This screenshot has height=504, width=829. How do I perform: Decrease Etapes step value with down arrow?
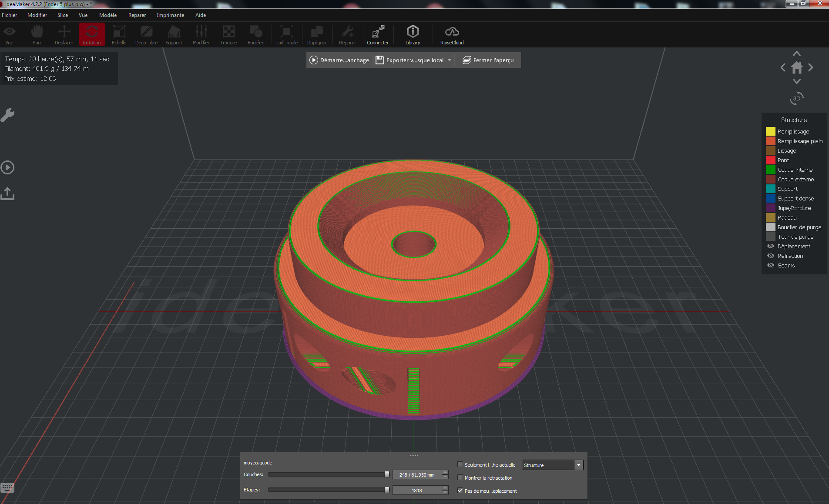[x=445, y=492]
